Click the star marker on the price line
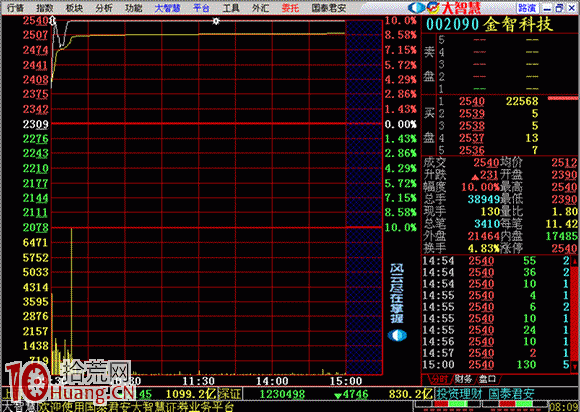The image size is (580, 412). tap(216, 21)
